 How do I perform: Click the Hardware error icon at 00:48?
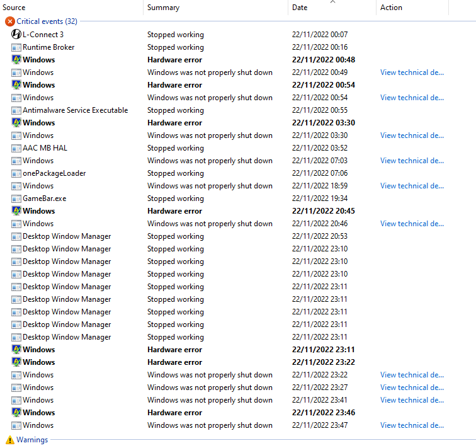(x=16, y=59)
